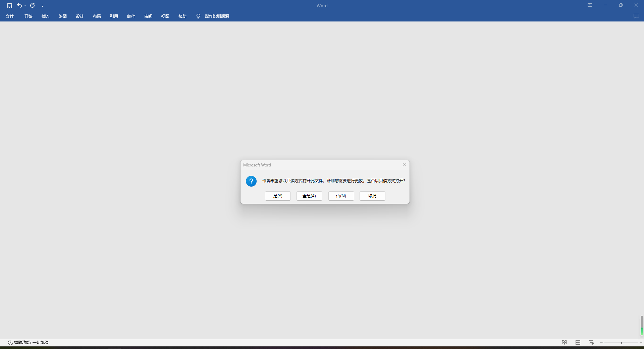
Task: Switch to Print Layout view icon
Action: pyautogui.click(x=578, y=343)
